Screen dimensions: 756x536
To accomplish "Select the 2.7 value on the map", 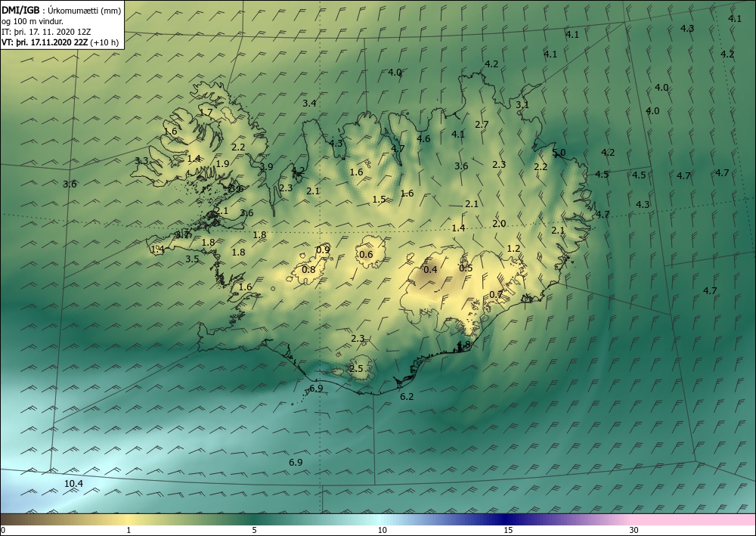I will tap(482, 124).
